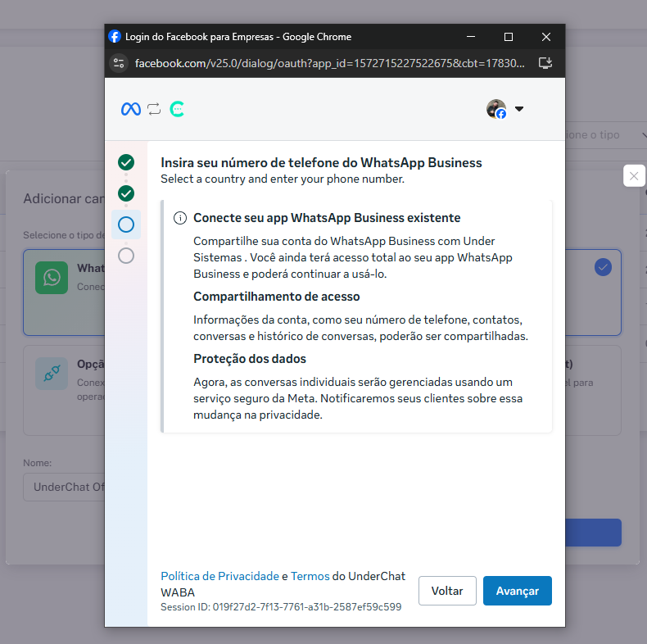Screen dimensions: 647x644
Task: Select the fourth pending step circle
Action: (x=126, y=256)
